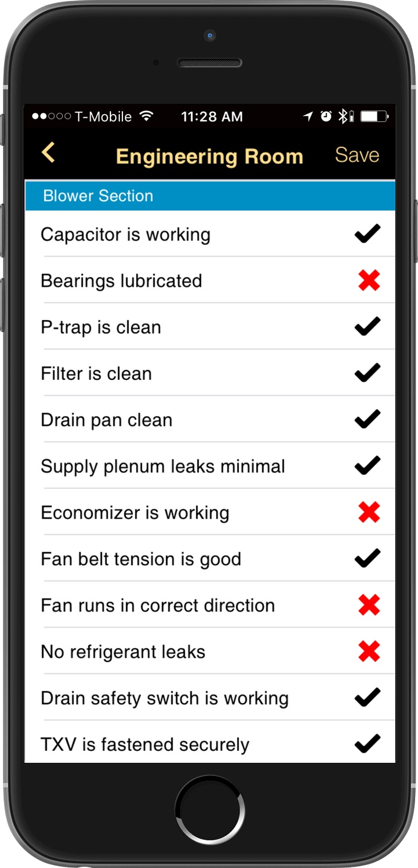
Task: Tap the red X beside Fan runs in correct direction
Action: tap(368, 605)
